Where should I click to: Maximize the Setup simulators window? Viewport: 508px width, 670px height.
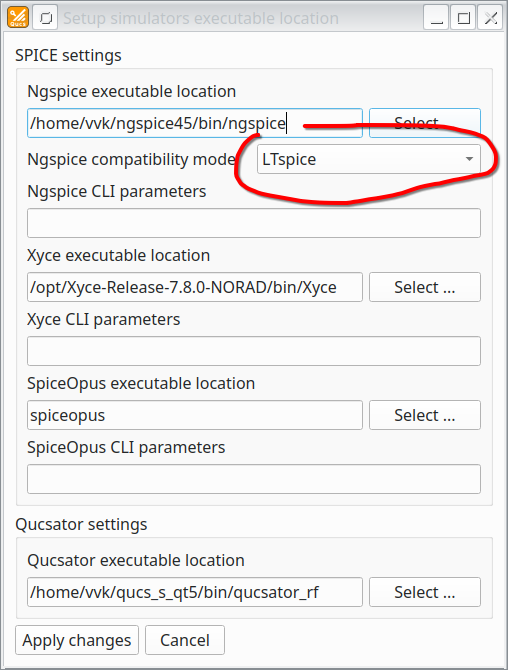point(463,18)
